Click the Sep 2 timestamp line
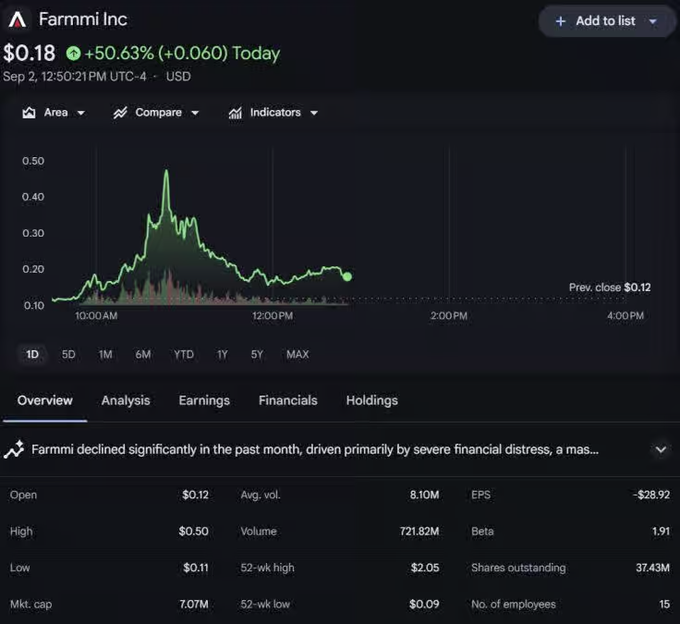This screenshot has width=680, height=624. click(97, 77)
